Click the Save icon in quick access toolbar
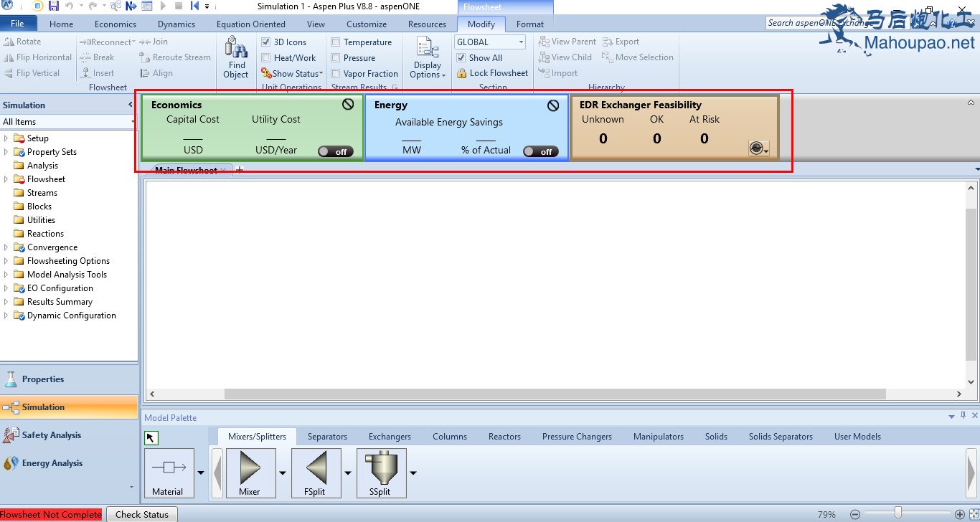 54,6
